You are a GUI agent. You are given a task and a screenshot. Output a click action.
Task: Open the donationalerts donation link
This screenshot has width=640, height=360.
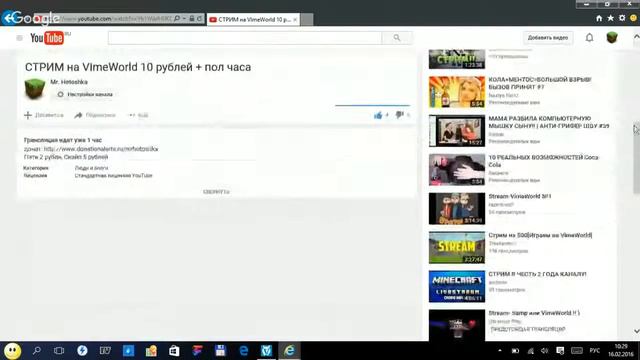click(101, 149)
